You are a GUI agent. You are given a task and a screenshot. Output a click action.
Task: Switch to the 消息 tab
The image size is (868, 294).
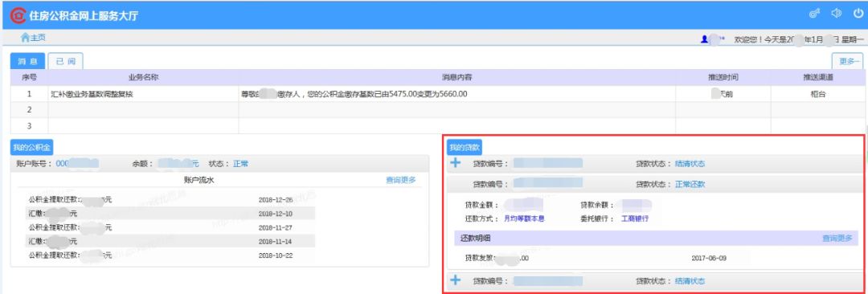pyautogui.click(x=27, y=62)
